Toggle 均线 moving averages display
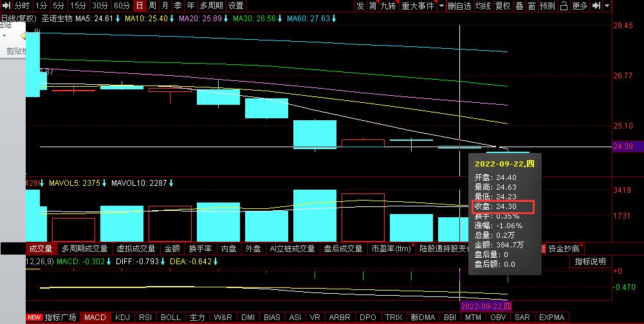 coord(483,6)
